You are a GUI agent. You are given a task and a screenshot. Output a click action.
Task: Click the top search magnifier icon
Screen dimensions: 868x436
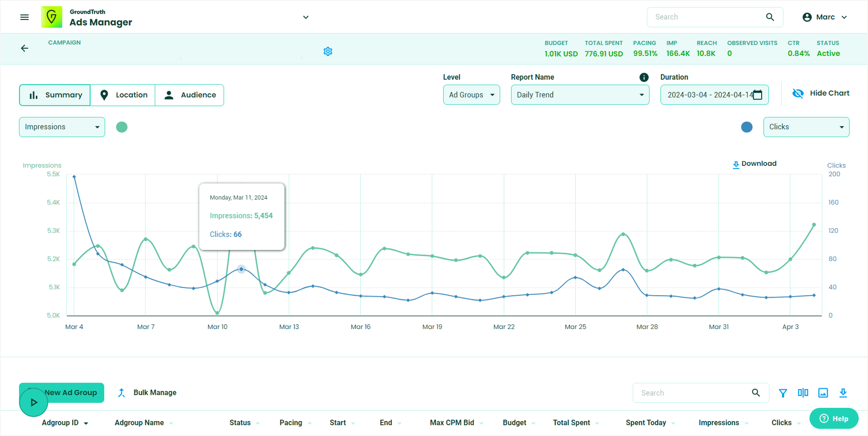tap(770, 17)
